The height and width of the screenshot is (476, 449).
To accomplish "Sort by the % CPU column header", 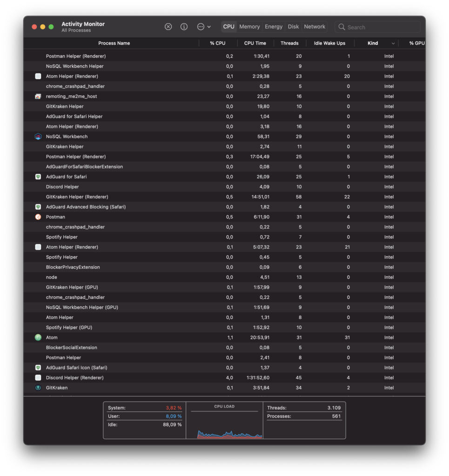I will click(218, 43).
